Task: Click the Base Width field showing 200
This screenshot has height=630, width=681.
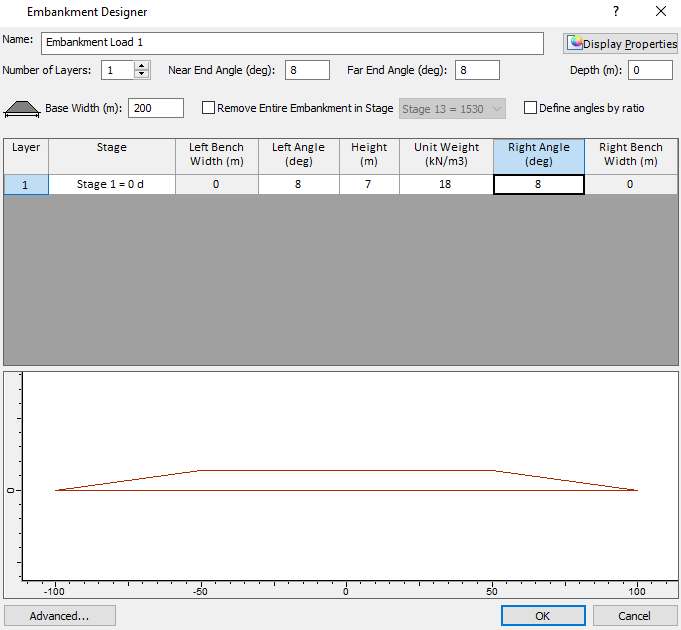Action: click(156, 108)
